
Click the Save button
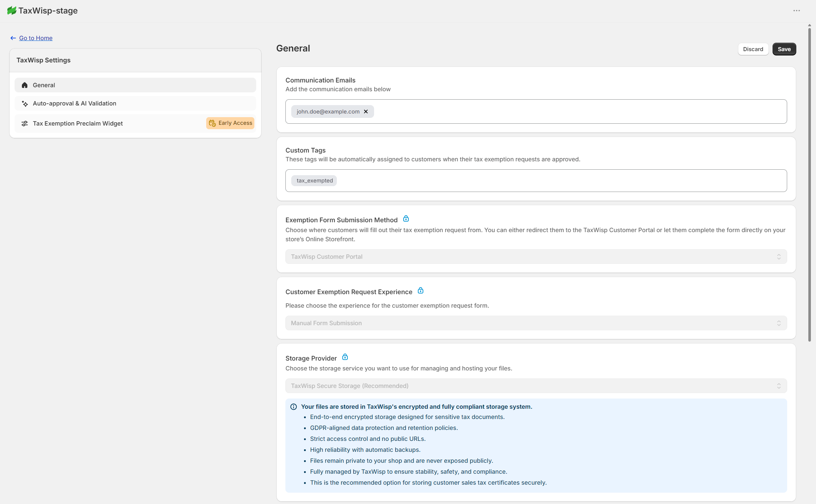tap(784, 49)
